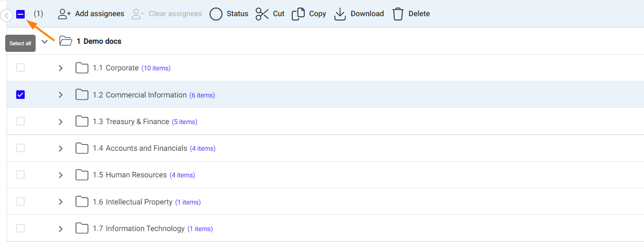
Task: Click the Download label in the toolbar
Action: coord(367,14)
